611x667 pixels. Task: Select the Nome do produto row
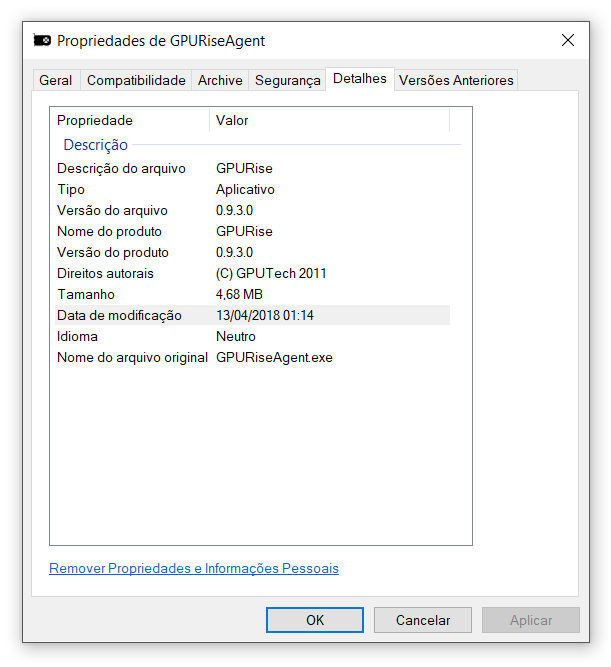tap(252, 231)
